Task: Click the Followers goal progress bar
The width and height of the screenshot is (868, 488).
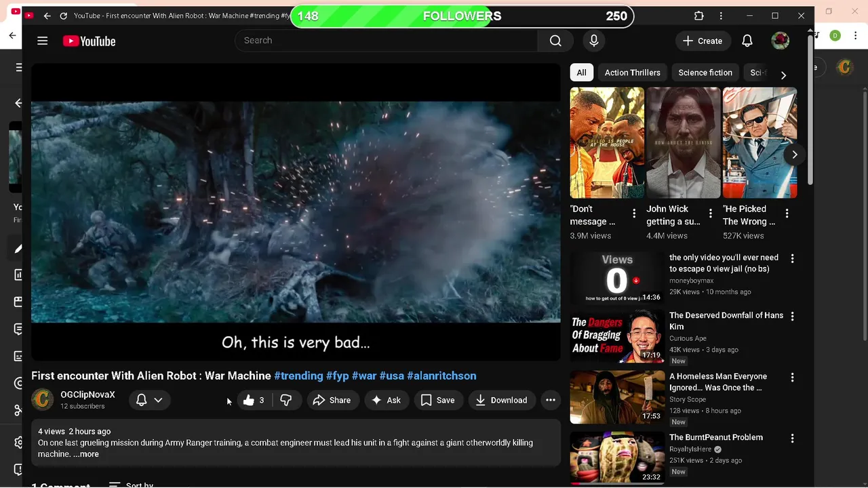Action: click(462, 16)
